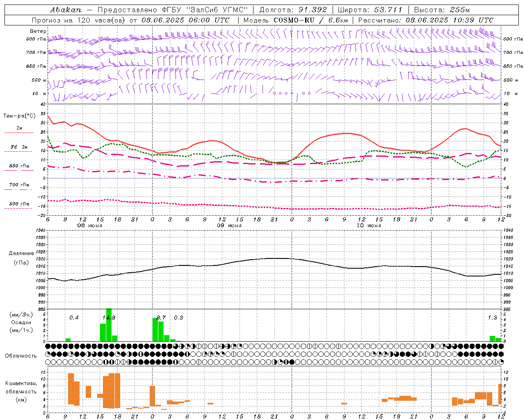525x420 pixels.
Task: Click the "10 июня" date label
Action: tap(369, 226)
